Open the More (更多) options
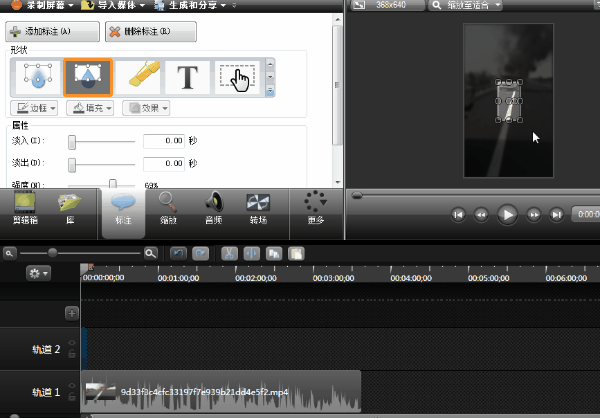 coord(316,208)
